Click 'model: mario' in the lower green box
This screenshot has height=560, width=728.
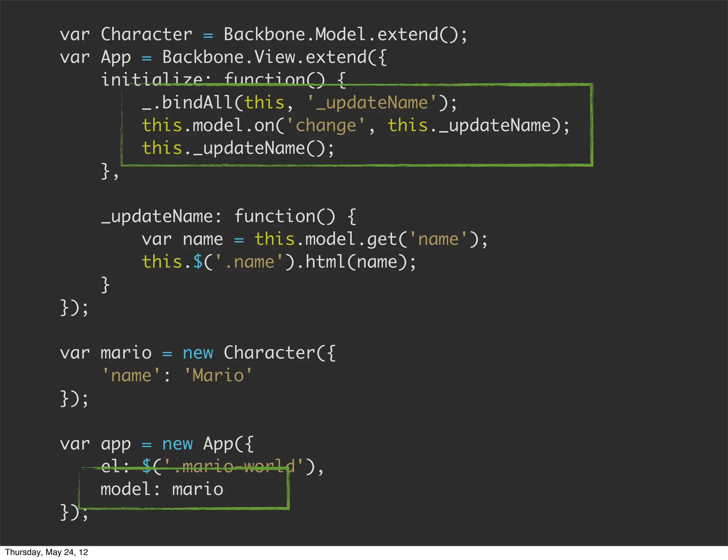pos(162,490)
